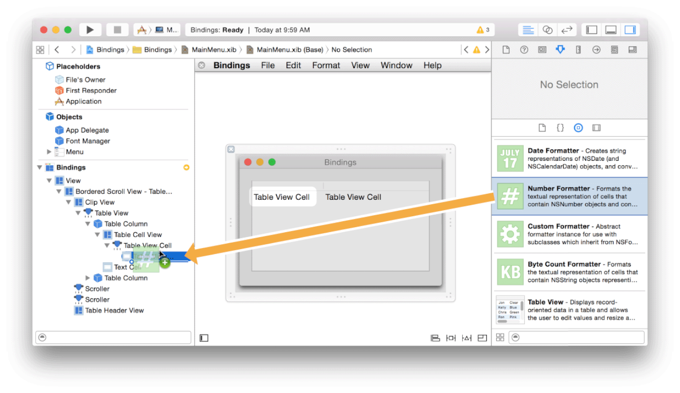Open the Window menu in canvas menu bar
The image size is (680, 393).
tap(396, 65)
